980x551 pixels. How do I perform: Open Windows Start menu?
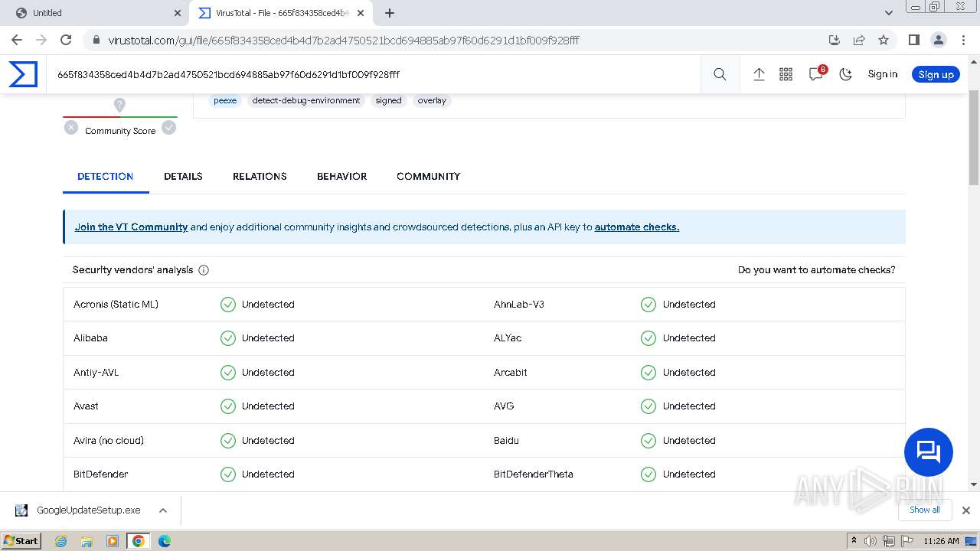(x=21, y=540)
